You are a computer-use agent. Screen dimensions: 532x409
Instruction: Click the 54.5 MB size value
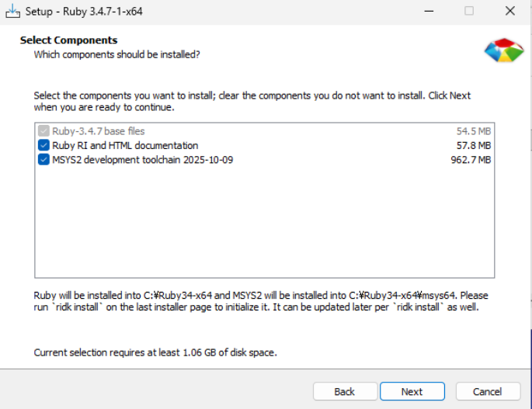(x=473, y=132)
